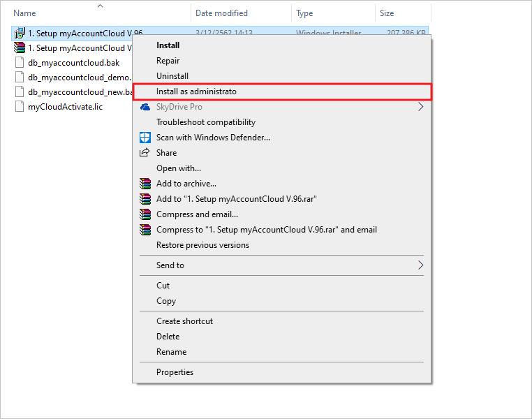Expand the SkyDrive Pro submenu arrow
The image size is (532, 419).
[x=421, y=107]
